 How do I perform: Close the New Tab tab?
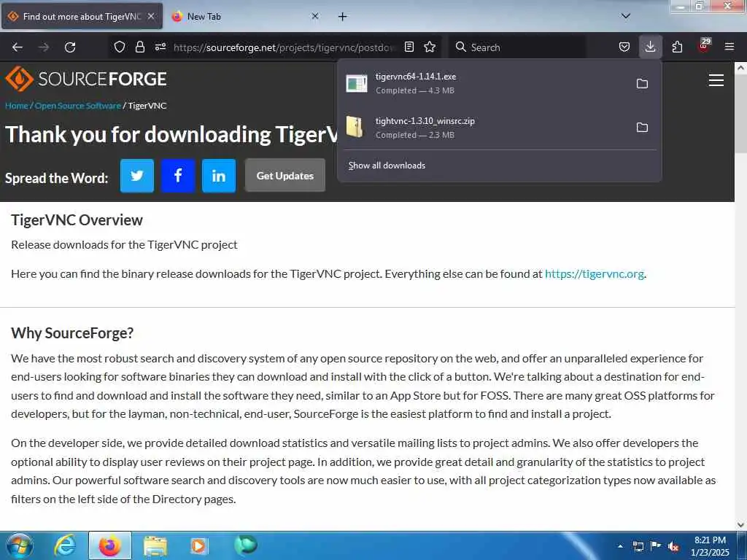point(315,16)
